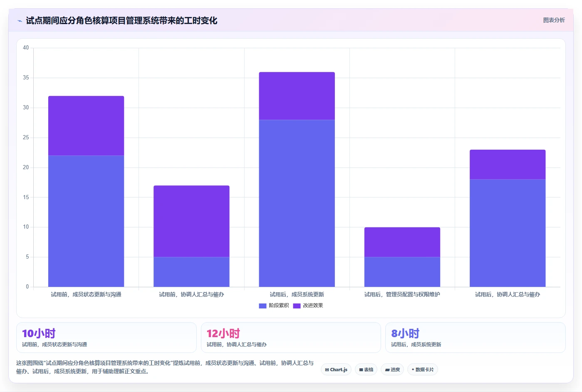Toggle the 阶段累积 legend swatch
This screenshot has width=582, height=392.
click(x=263, y=306)
